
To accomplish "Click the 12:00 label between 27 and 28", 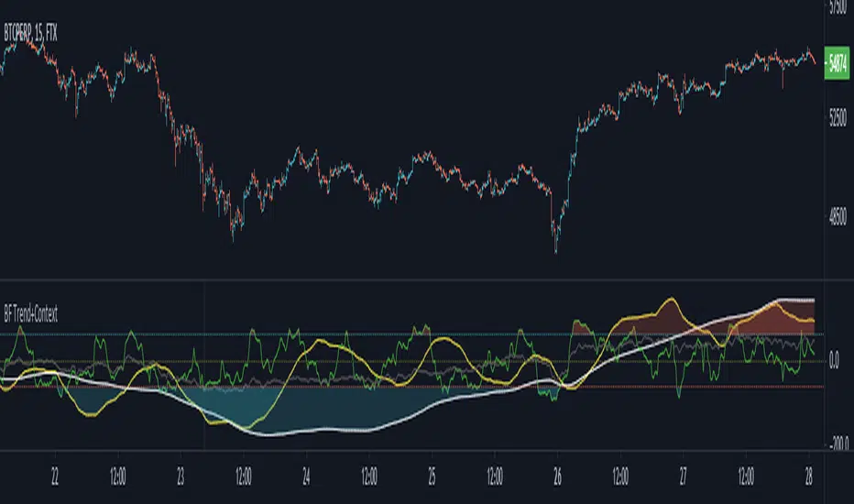I will tap(746, 477).
